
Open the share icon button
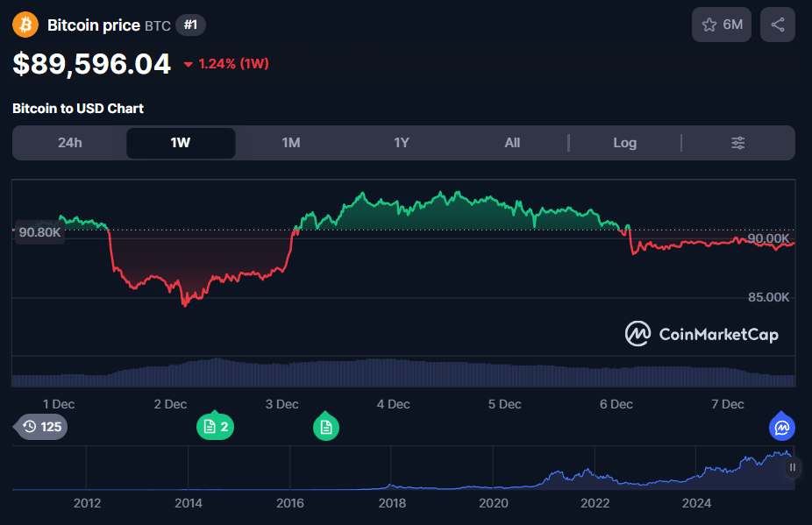tap(777, 25)
